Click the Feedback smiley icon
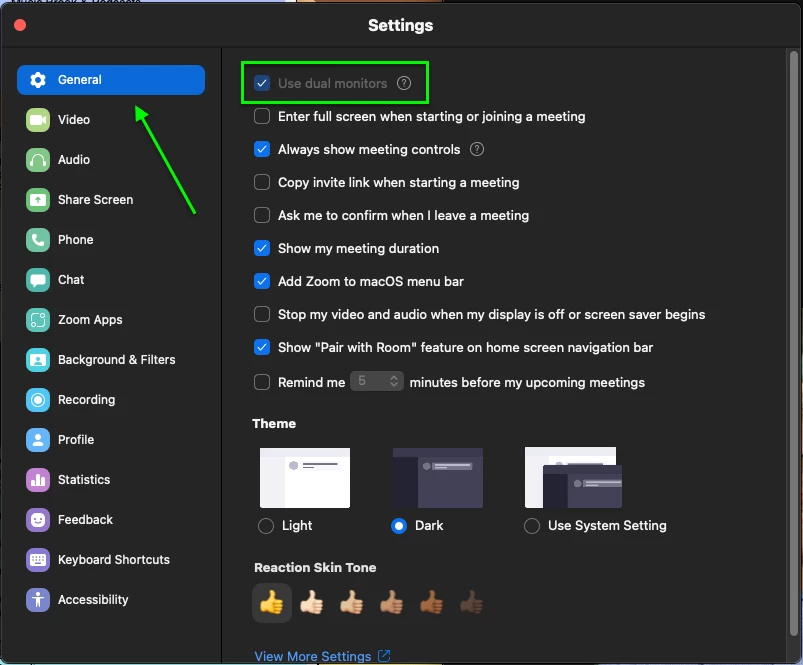Screen dimensions: 803x665 [38, 520]
